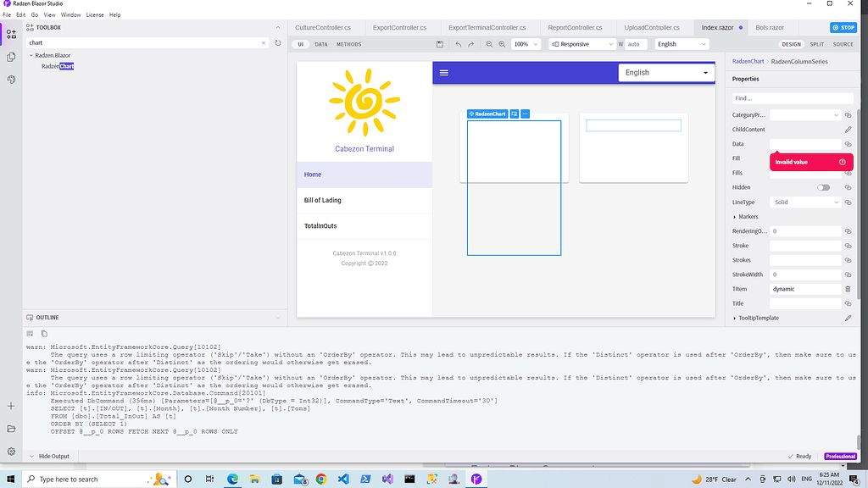Open the Responsive viewport dropdown

coord(581,44)
